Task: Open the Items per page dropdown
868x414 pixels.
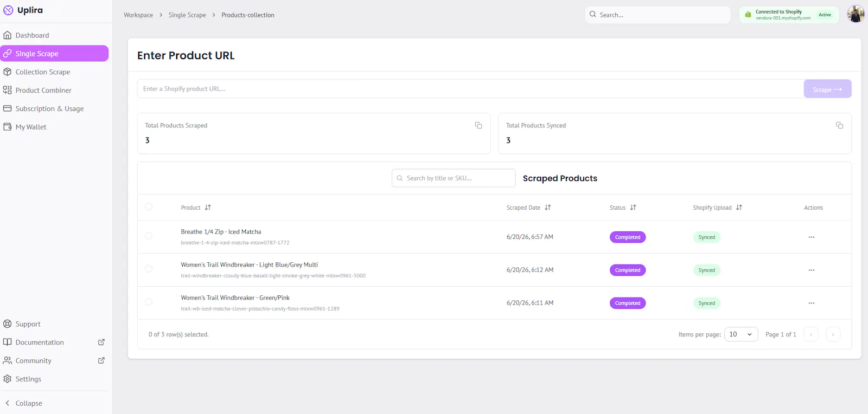Action: pyautogui.click(x=741, y=334)
